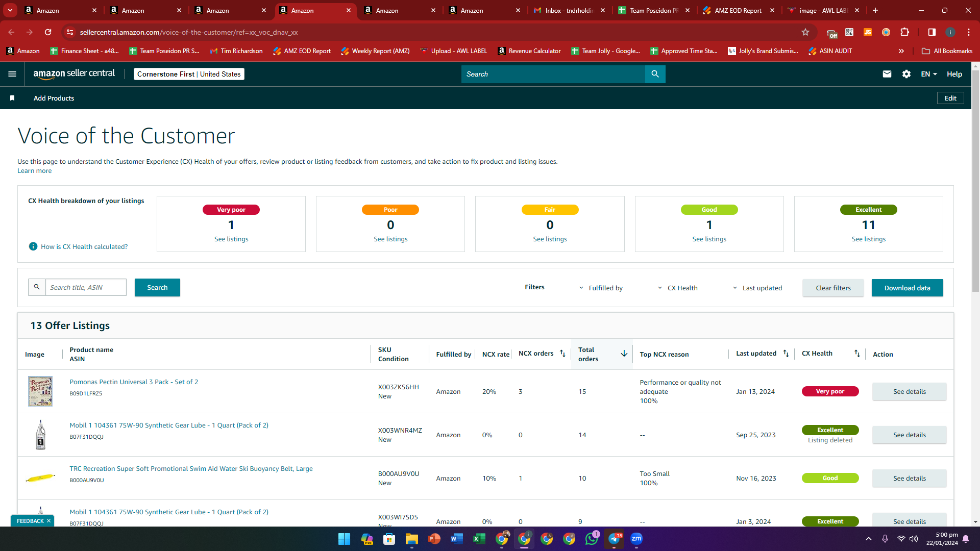The image size is (980, 551).
Task: Open the Chrome three-dot menu
Action: coord(969,32)
